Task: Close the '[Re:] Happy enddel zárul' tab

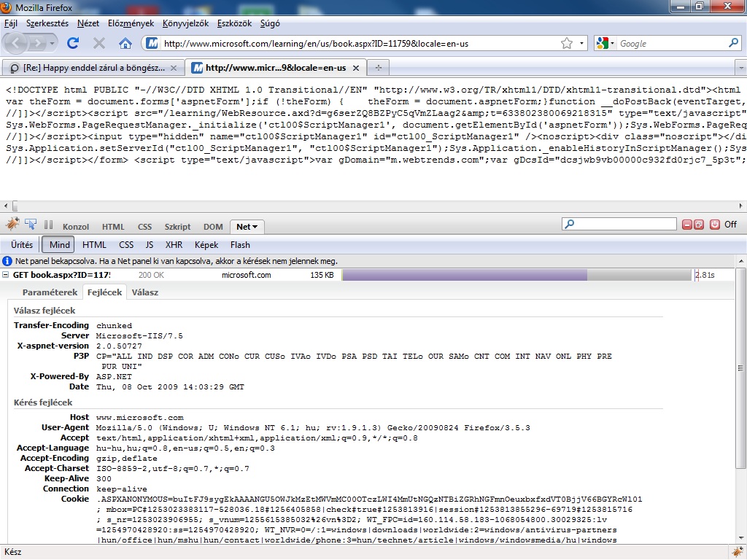Action: click(174, 68)
